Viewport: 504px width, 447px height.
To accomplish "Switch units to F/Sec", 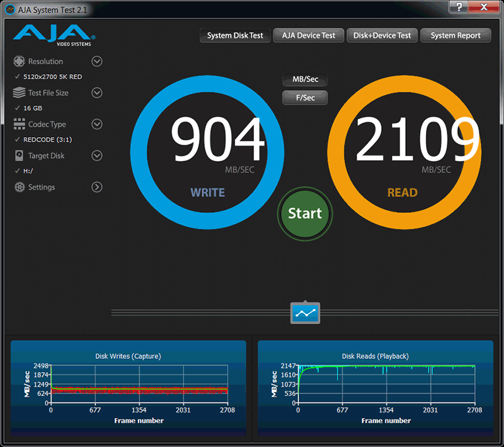I will pos(305,98).
